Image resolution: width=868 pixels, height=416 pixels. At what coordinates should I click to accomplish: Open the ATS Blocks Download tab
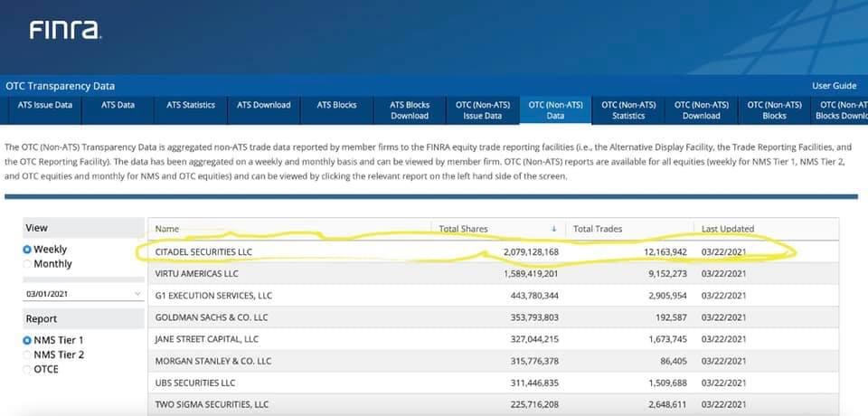[x=410, y=110]
